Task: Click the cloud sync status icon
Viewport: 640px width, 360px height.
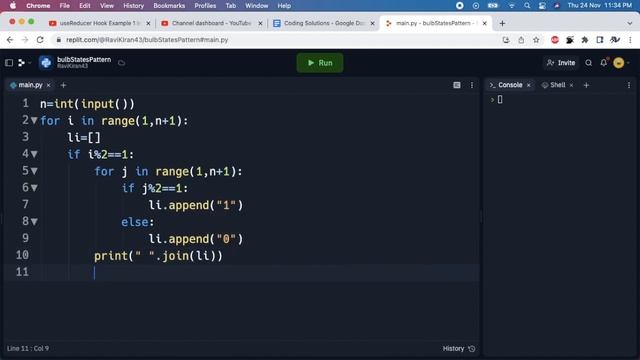Action: (121, 63)
